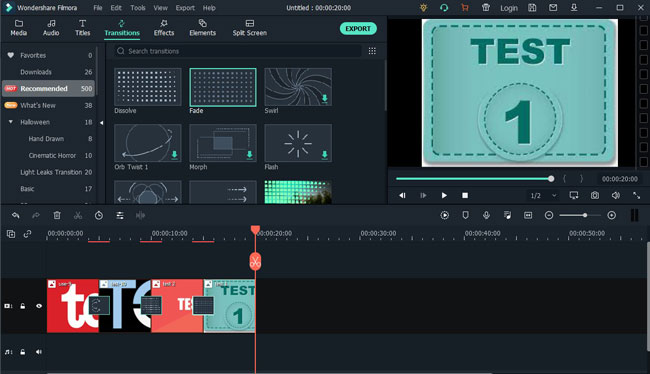Open the Export menu
This screenshot has height=374, width=650.
click(185, 8)
